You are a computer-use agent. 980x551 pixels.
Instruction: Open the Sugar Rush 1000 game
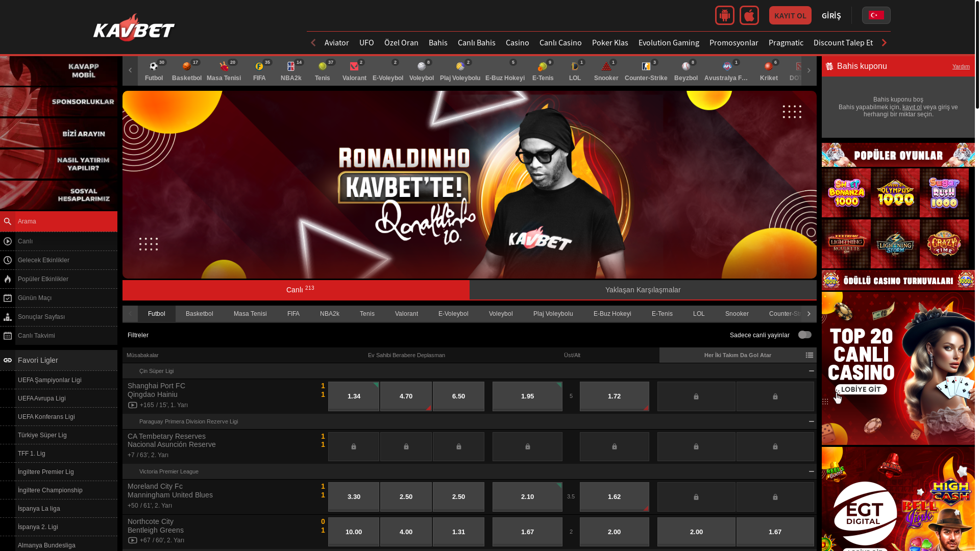(944, 193)
